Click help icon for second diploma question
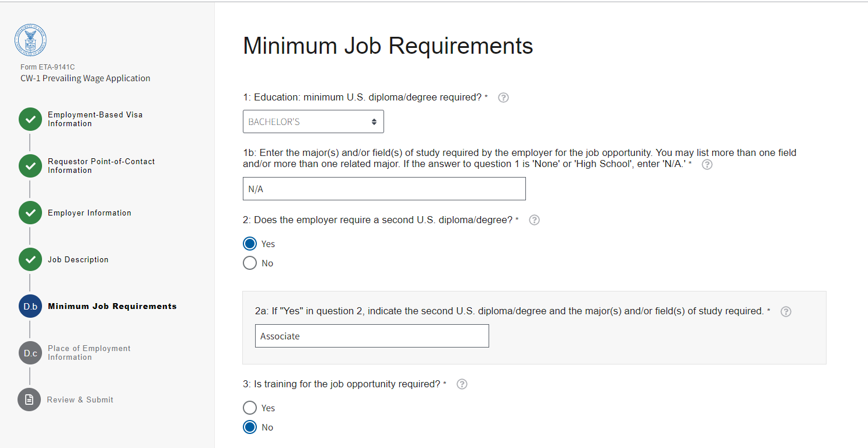This screenshot has height=448, width=868. (x=534, y=220)
